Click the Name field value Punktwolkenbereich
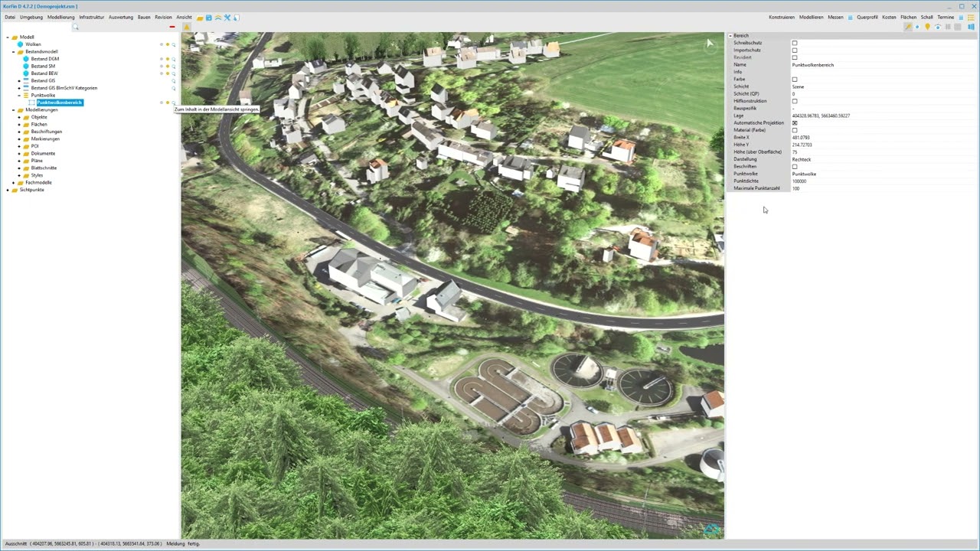Viewport: 980px width, 551px height. coord(813,65)
